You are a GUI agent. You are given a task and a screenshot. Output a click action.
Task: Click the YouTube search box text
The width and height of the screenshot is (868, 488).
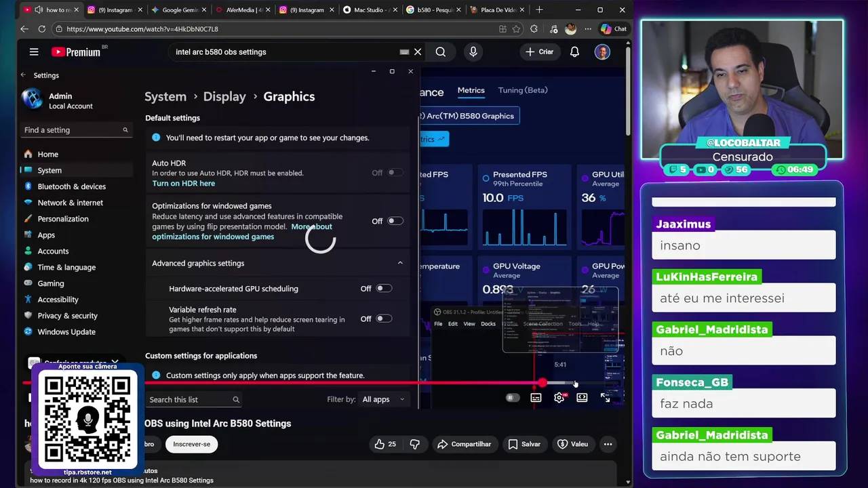click(x=221, y=52)
